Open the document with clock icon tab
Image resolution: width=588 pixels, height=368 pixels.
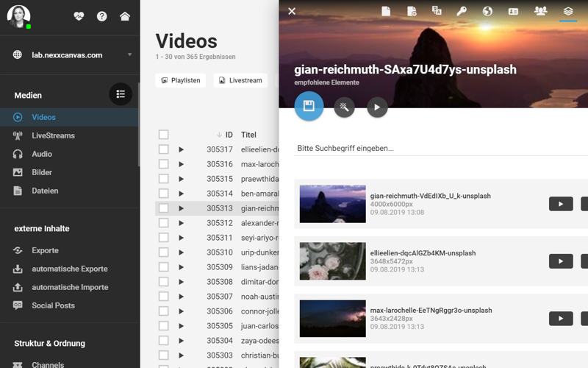coord(412,11)
